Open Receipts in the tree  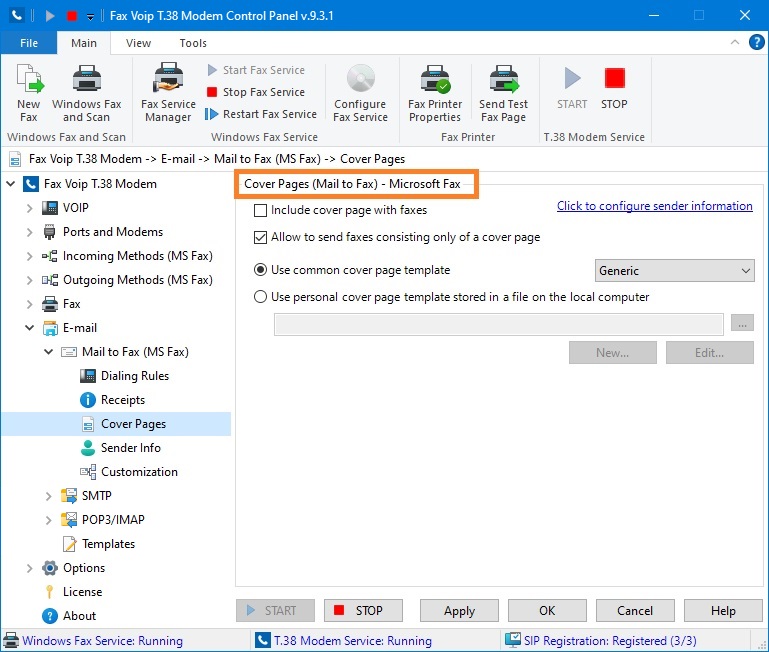click(x=123, y=400)
